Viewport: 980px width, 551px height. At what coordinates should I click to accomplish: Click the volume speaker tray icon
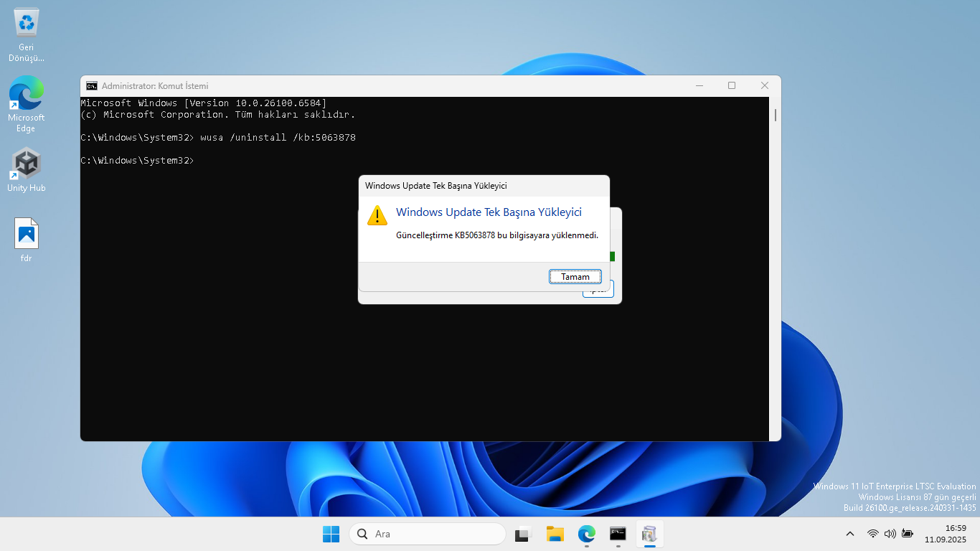tap(890, 534)
